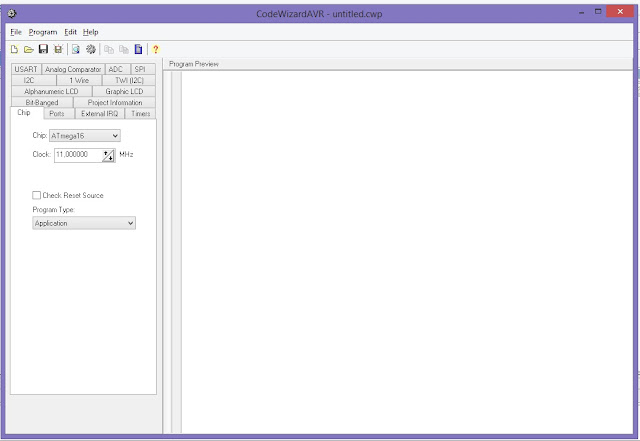Select the Bit-Banged tab
Viewport: 640px width, 441px height.
(42, 102)
